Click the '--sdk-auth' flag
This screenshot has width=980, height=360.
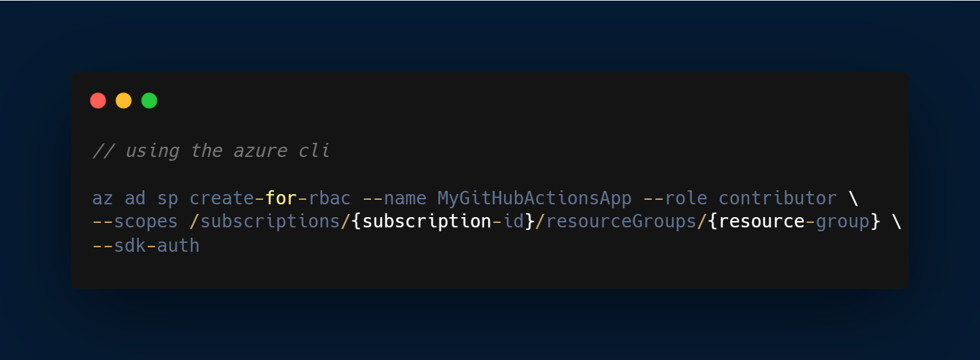tap(146, 245)
